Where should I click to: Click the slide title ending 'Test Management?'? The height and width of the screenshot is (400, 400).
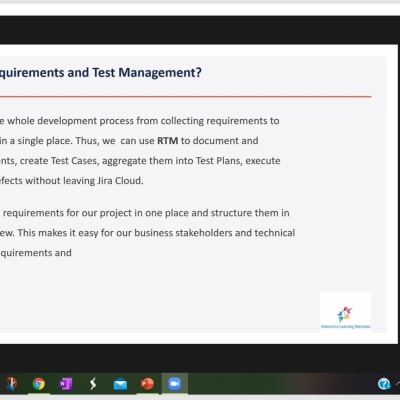(100, 72)
